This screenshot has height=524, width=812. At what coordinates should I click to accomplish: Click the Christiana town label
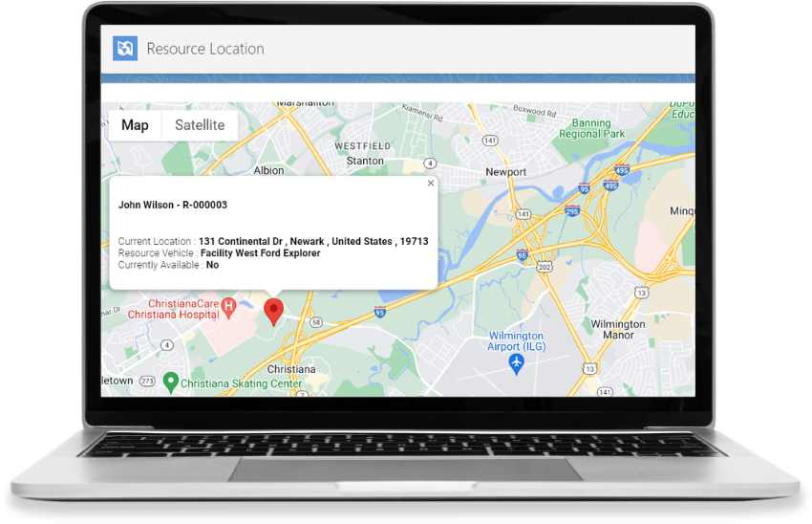(291, 369)
